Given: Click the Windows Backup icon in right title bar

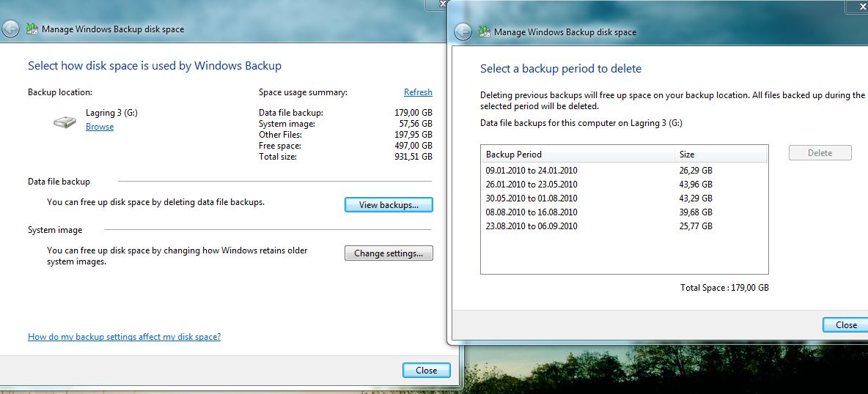Looking at the screenshot, I should tap(485, 32).
